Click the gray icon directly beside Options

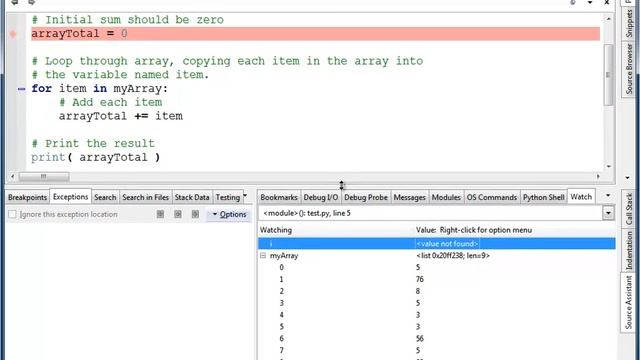tap(196, 214)
